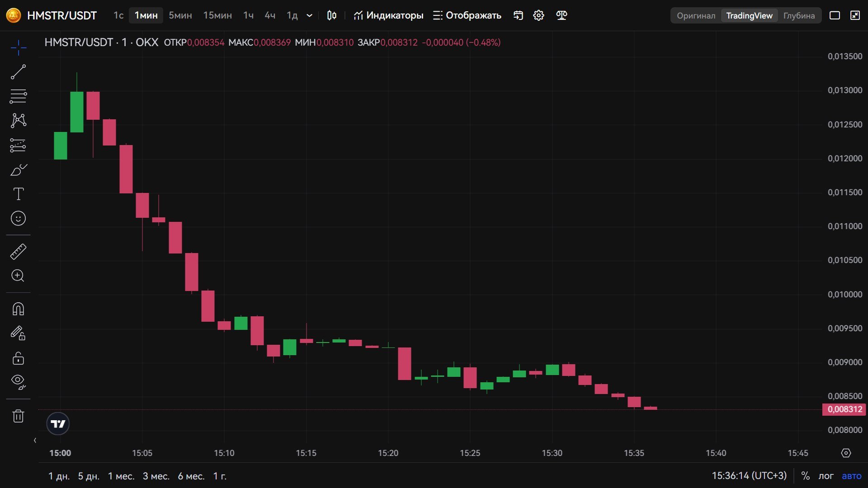Select the ruler measure tool

click(19, 252)
